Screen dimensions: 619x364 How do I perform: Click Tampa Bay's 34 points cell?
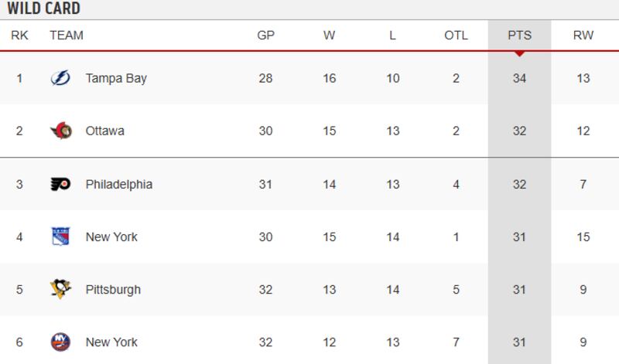519,78
